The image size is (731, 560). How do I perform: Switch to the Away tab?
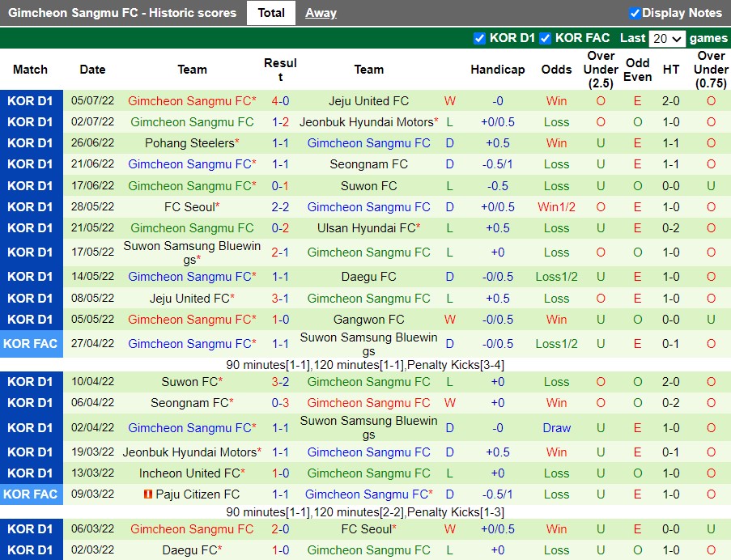pyautogui.click(x=321, y=12)
